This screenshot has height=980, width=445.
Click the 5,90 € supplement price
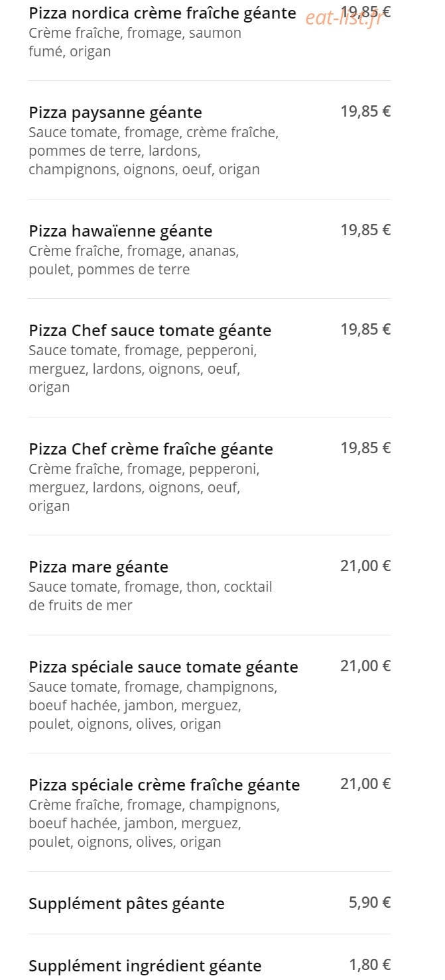tap(369, 902)
